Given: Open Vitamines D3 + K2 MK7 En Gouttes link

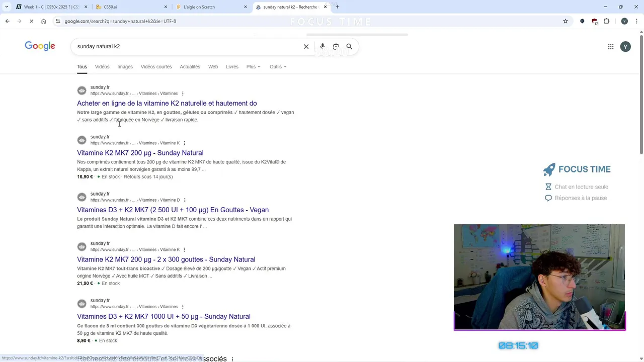Looking at the screenshot, I should [173, 210].
